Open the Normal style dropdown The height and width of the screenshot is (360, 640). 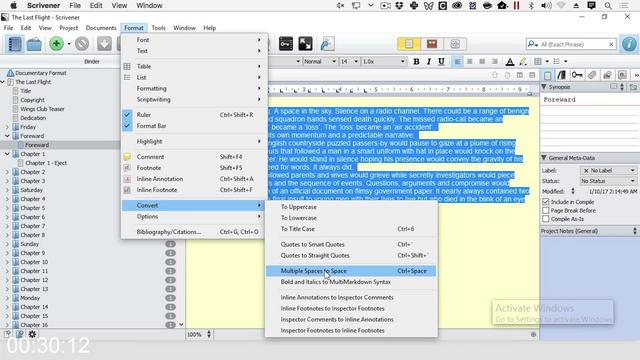320,62
